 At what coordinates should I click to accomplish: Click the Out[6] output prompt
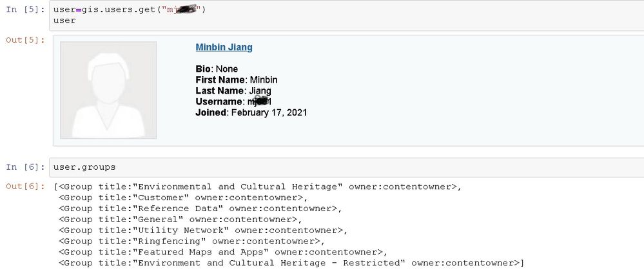[25, 187]
